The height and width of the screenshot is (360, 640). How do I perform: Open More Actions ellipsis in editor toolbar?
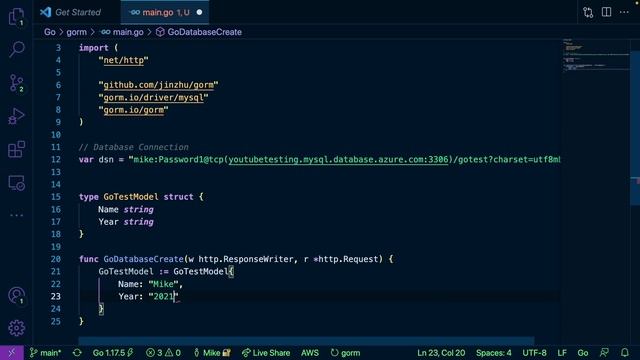624,12
